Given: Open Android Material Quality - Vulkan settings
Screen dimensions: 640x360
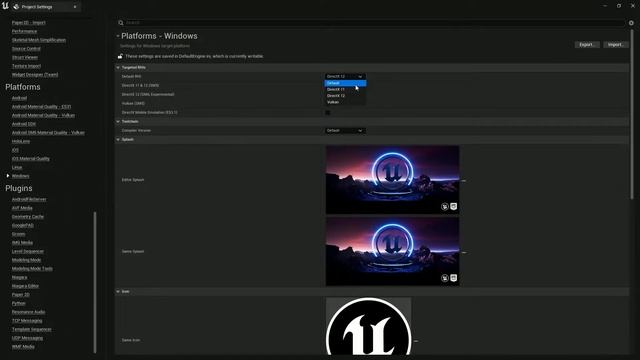Looking at the screenshot, I should click(43, 115).
